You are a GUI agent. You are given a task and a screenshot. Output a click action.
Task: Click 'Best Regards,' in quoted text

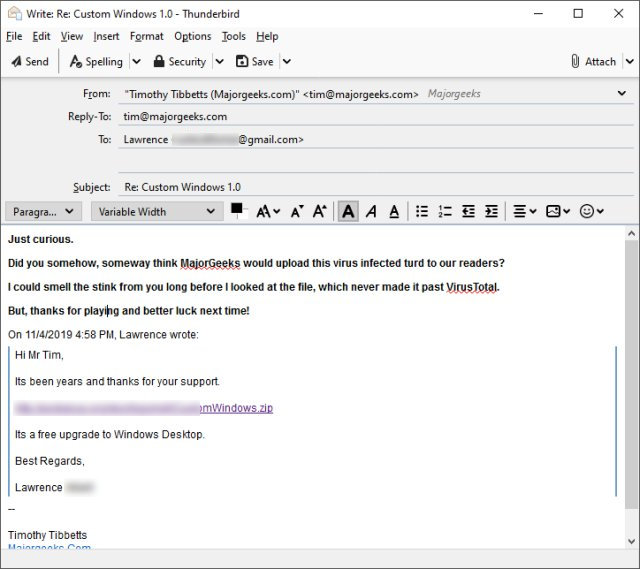click(50, 461)
